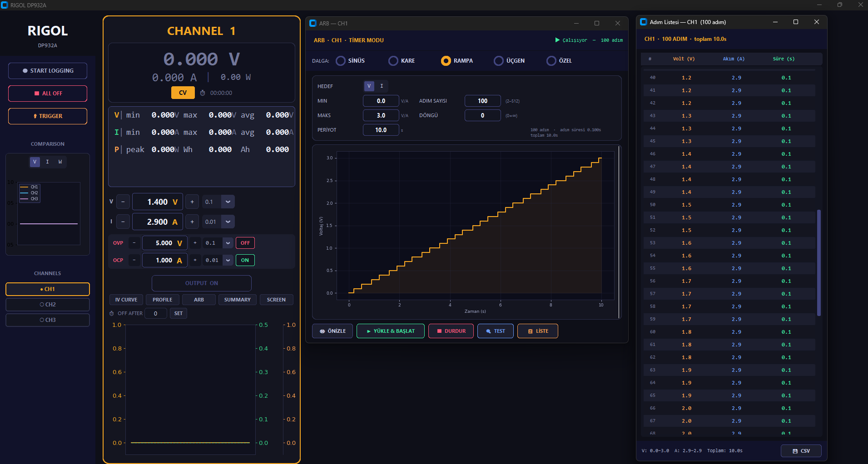Start waveform with YÜKLE & BAŞLAT
The height and width of the screenshot is (464, 868).
[390, 331]
